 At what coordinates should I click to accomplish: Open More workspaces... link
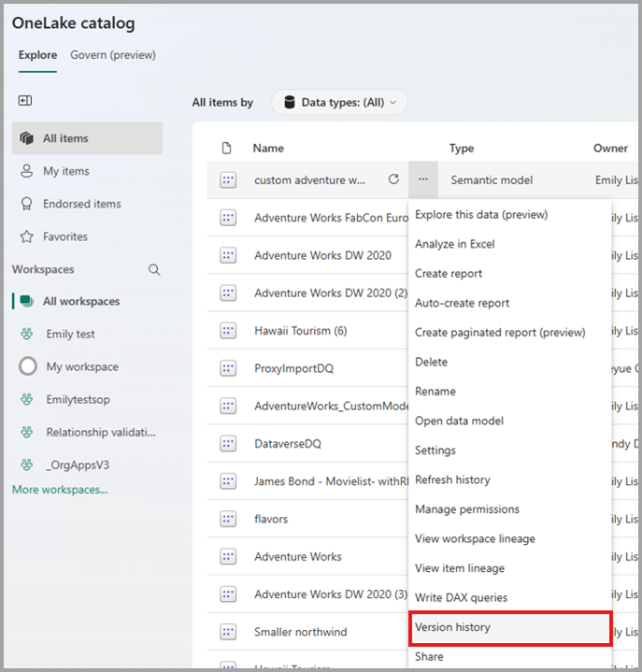60,490
